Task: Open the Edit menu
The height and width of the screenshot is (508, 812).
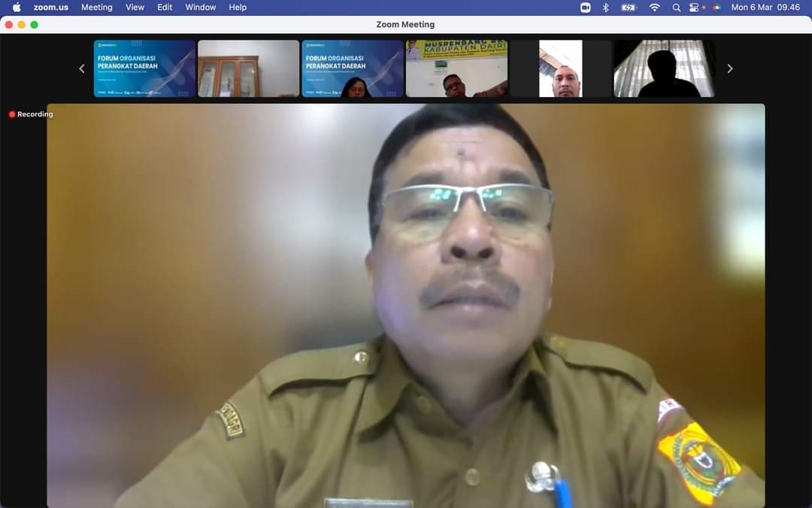Action: click(165, 8)
